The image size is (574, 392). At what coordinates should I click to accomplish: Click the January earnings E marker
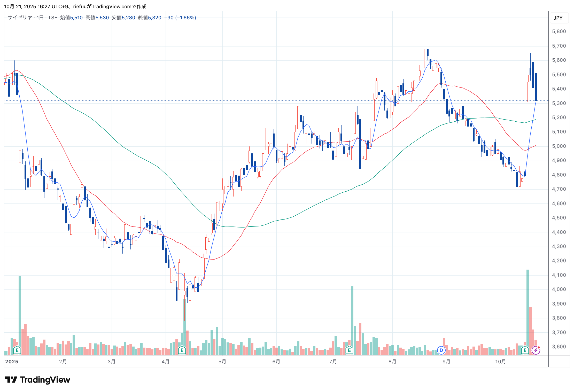17,350
